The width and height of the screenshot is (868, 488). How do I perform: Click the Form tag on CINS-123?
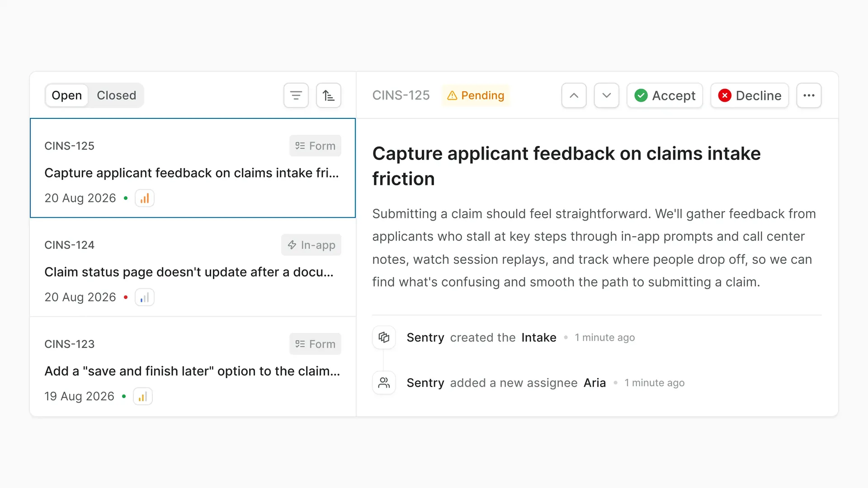(316, 344)
